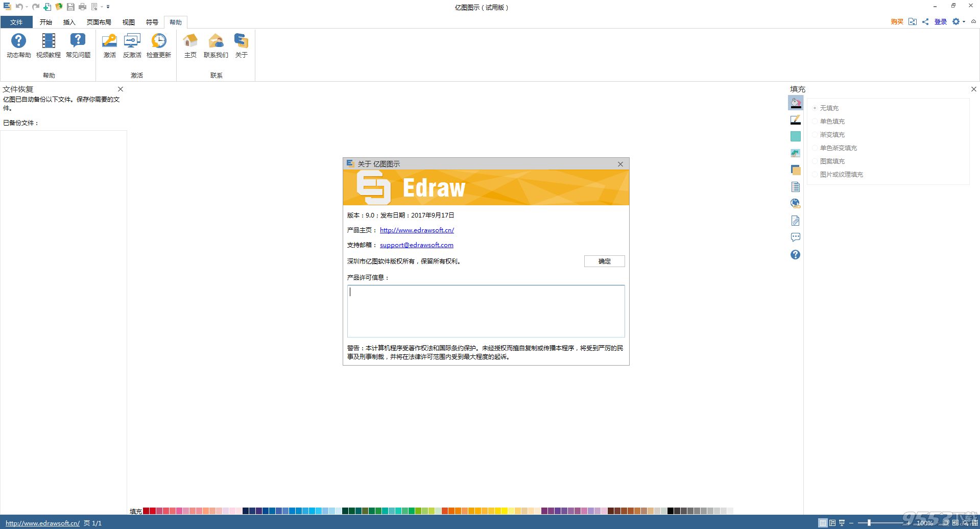The image size is (980, 529).
Task: Open the comment bubble icon in sidebar
Action: [796, 237]
